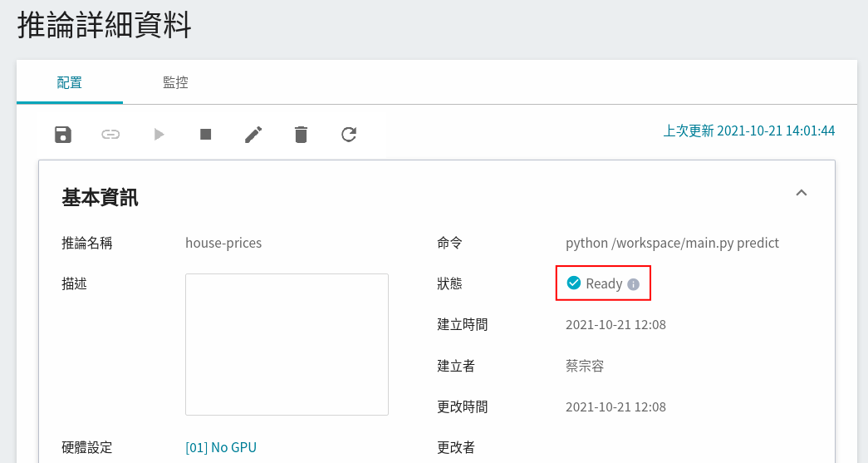Delete the inference using the trash icon

[301, 134]
